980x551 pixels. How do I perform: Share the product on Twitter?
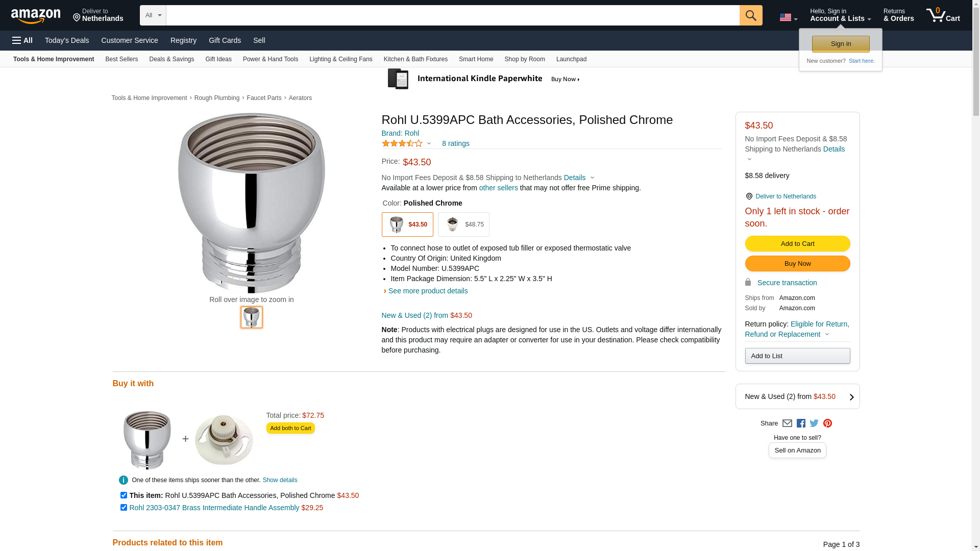814,423
